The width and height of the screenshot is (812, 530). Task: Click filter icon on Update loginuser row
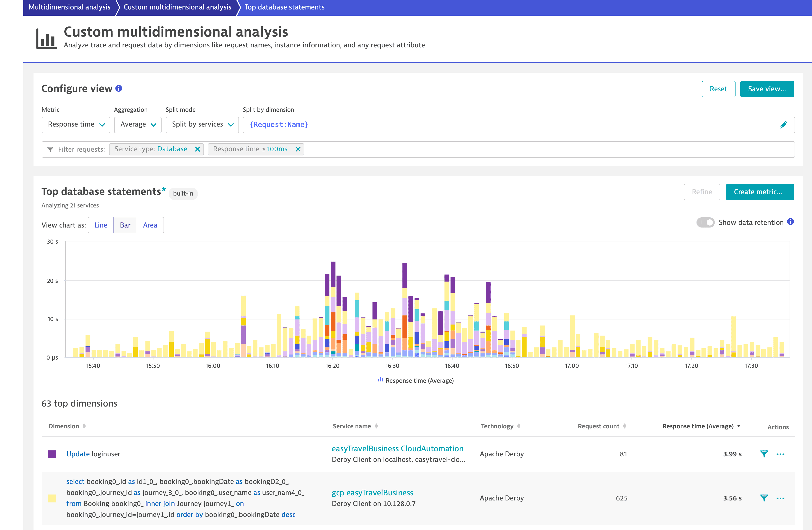click(x=764, y=454)
